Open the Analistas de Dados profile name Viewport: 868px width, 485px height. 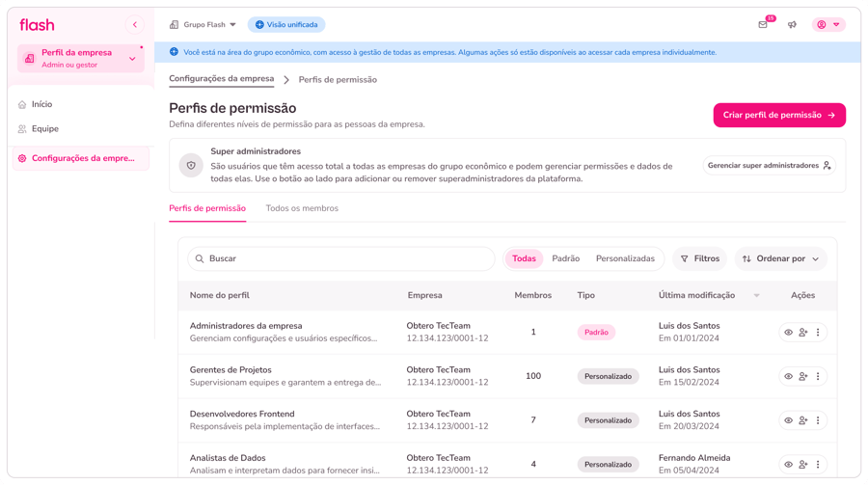click(228, 458)
